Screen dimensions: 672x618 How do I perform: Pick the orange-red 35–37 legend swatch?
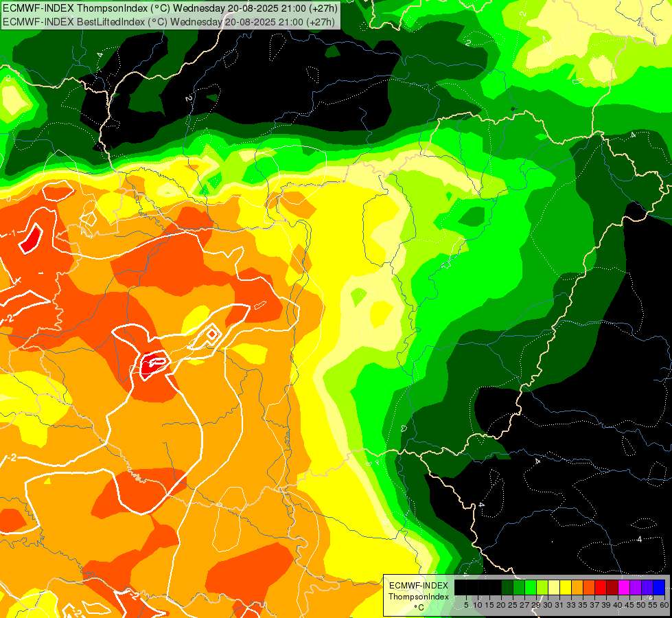(589, 587)
